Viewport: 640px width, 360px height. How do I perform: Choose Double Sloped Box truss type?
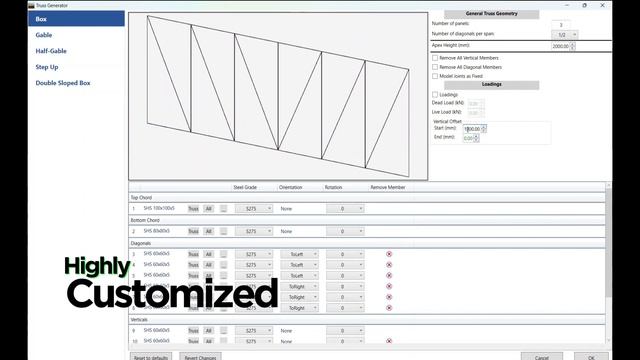pyautogui.click(x=76, y=83)
